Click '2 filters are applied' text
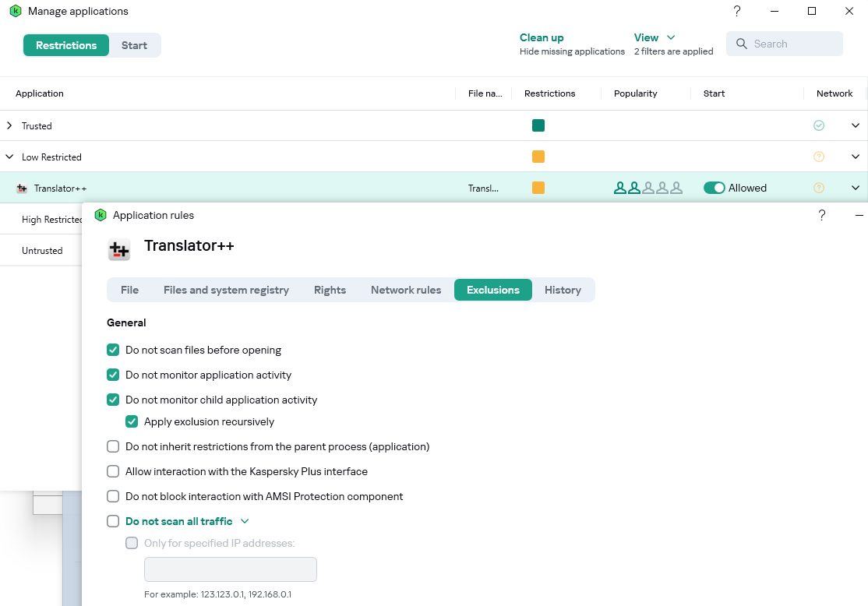Viewport: 868px width, 606px height. click(x=674, y=51)
